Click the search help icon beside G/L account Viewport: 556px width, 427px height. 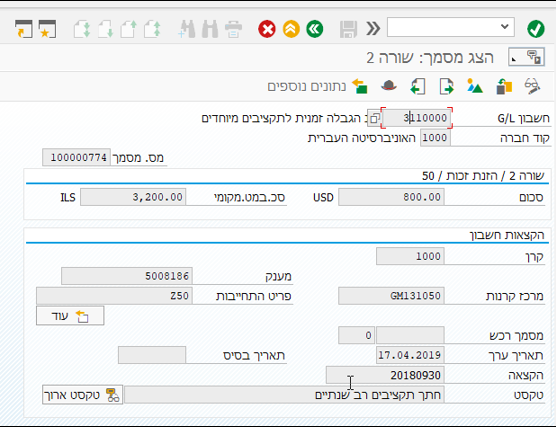click(374, 118)
